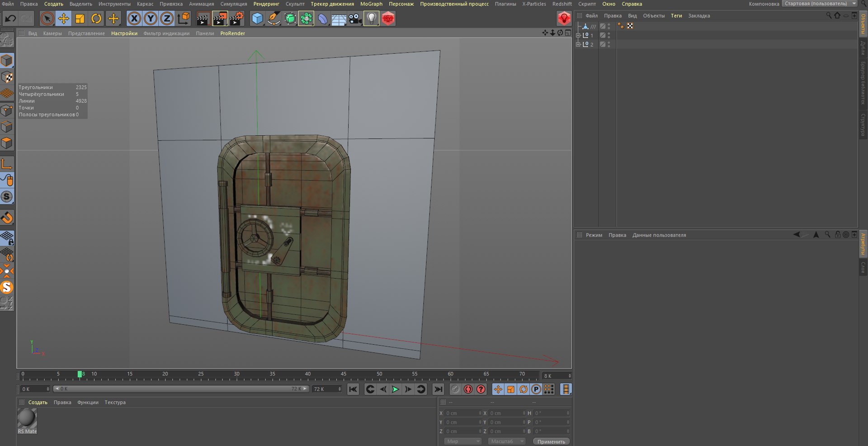This screenshot has width=868, height=446.
Task: Expand object 1 in the tree
Action: (578, 35)
